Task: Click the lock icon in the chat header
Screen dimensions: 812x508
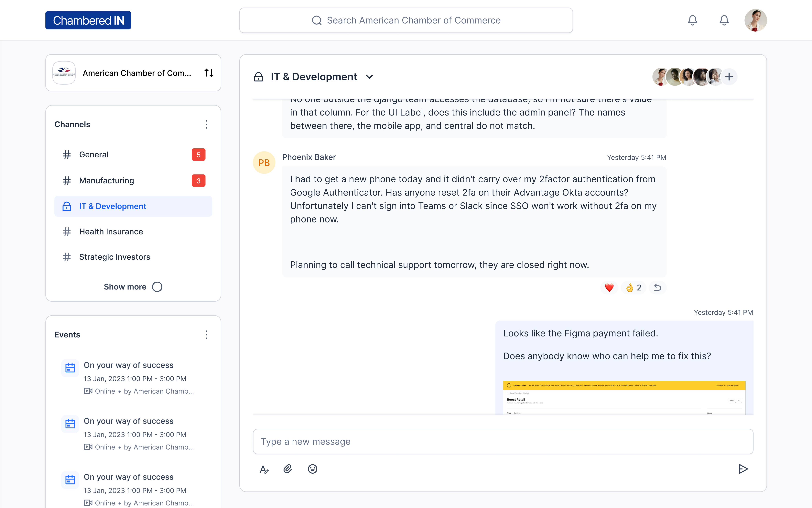Action: tap(258, 77)
